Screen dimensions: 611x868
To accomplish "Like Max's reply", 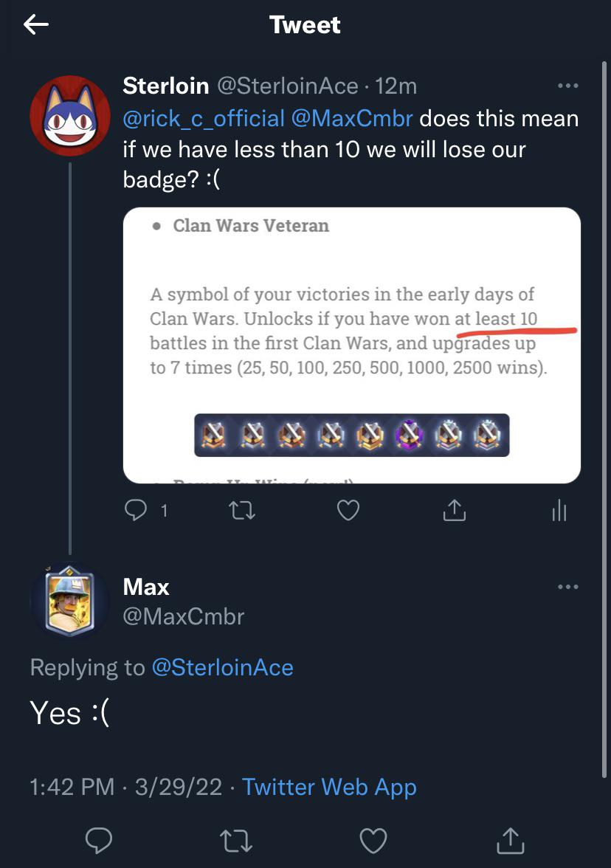I will click(x=373, y=840).
